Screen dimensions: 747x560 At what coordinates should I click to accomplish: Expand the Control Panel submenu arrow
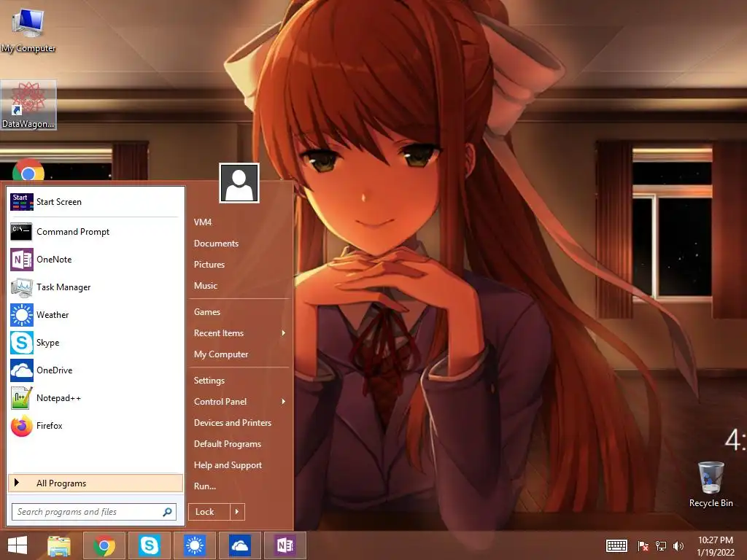tap(284, 402)
